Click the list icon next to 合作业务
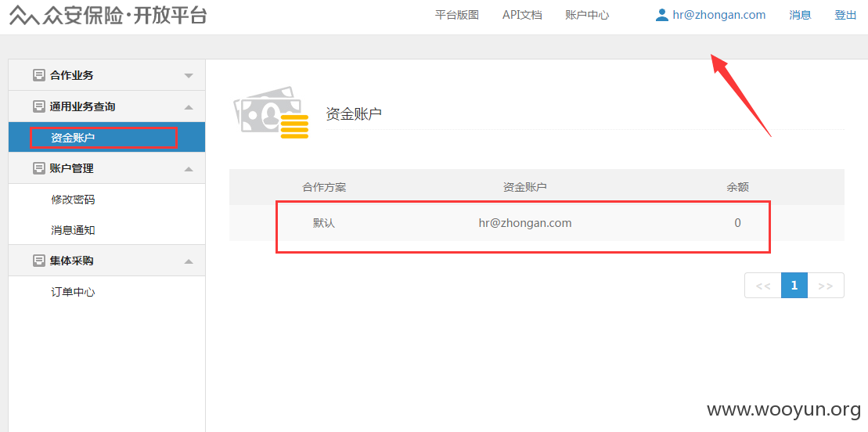The width and height of the screenshot is (868, 432). (x=39, y=75)
